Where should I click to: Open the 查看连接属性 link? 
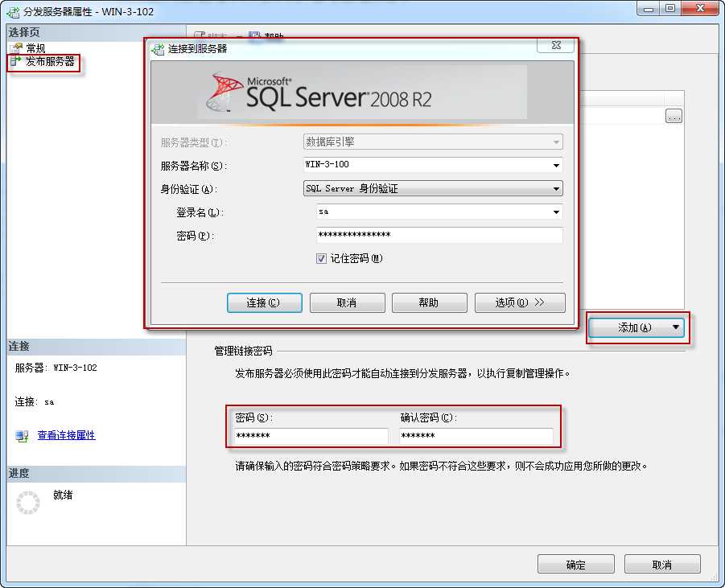tap(66, 435)
